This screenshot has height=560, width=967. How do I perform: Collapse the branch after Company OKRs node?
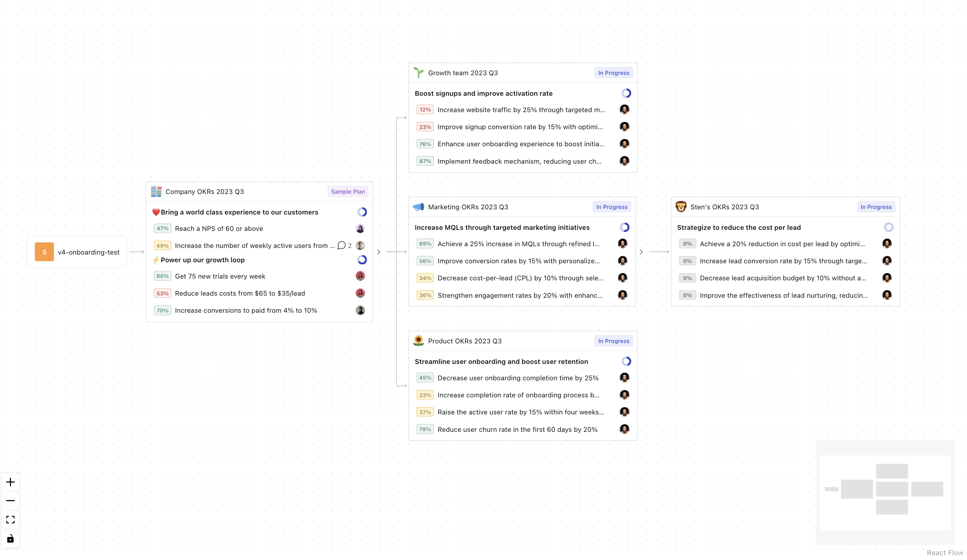pyautogui.click(x=378, y=252)
